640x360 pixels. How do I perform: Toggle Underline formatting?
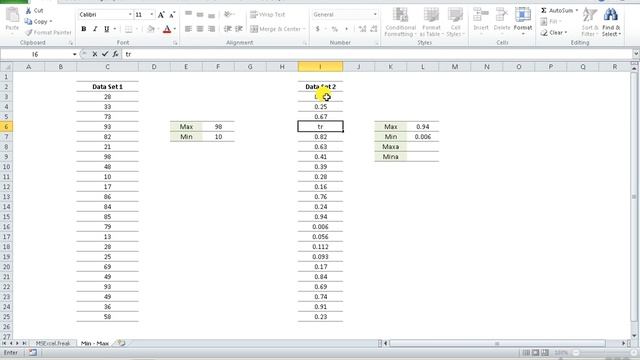point(107,29)
